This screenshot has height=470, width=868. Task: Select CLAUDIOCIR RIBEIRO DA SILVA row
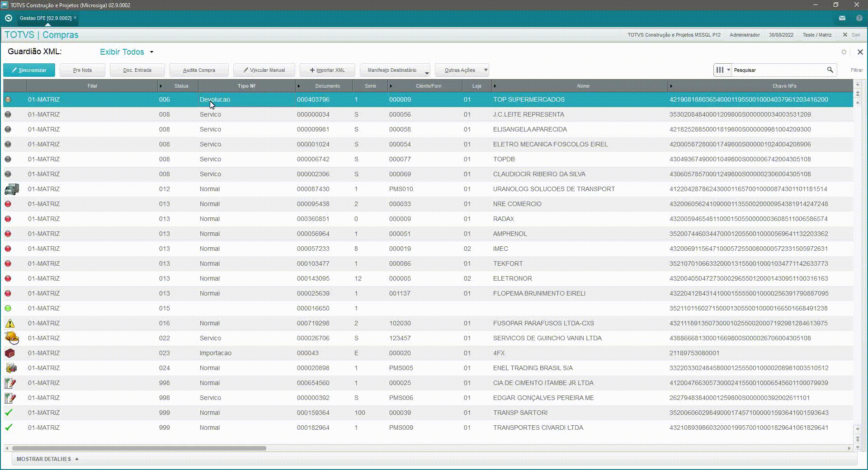pos(428,174)
